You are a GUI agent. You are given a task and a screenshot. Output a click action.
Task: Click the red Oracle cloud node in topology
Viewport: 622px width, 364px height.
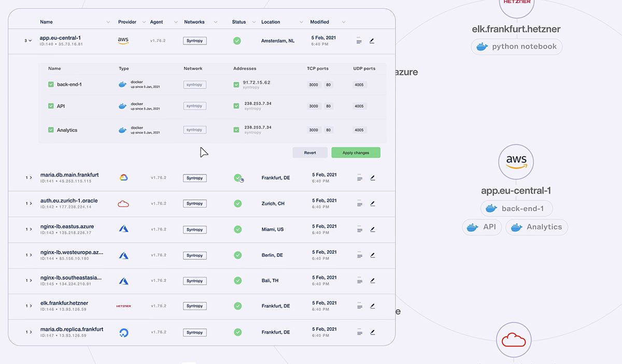click(x=514, y=340)
